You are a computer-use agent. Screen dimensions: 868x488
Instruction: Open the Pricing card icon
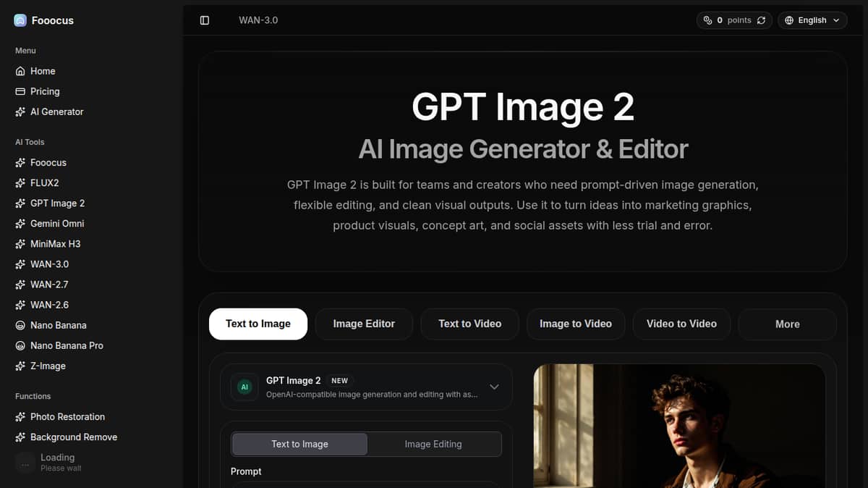[20, 91]
